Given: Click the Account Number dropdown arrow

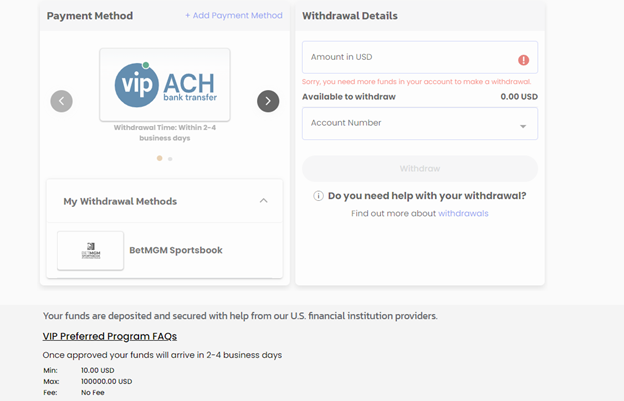Looking at the screenshot, I should [523, 127].
